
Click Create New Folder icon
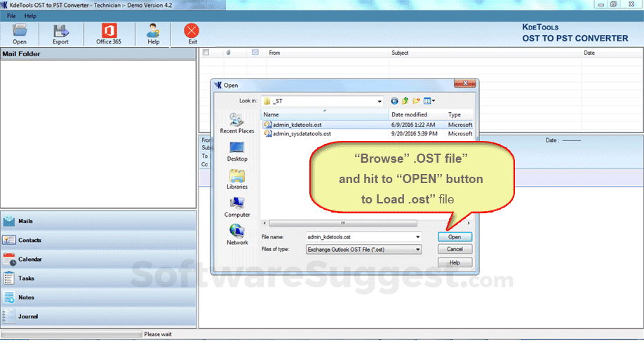pyautogui.click(x=417, y=101)
